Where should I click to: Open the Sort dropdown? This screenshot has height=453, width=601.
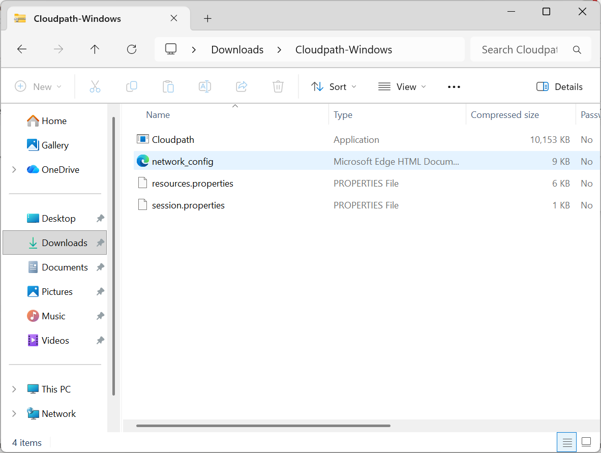click(x=333, y=87)
